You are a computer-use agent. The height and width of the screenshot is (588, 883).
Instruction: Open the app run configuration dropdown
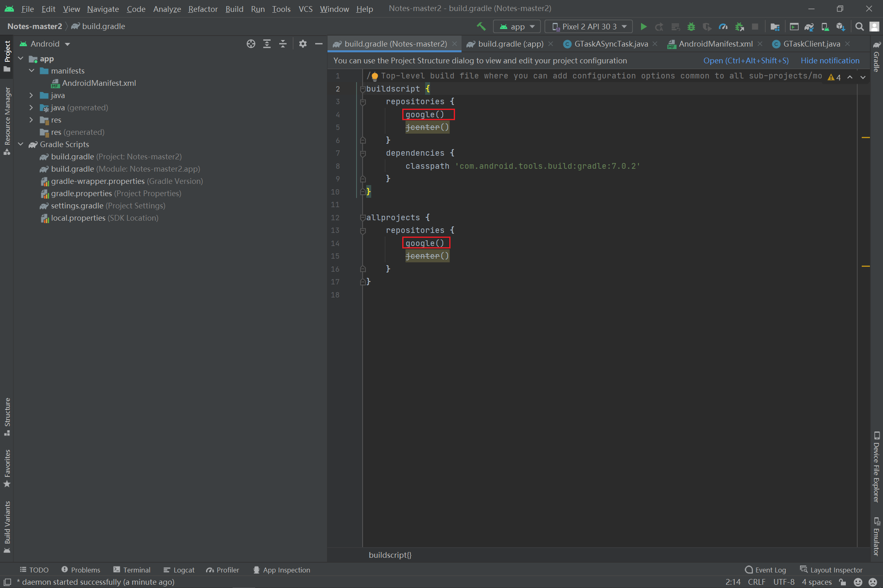click(517, 27)
